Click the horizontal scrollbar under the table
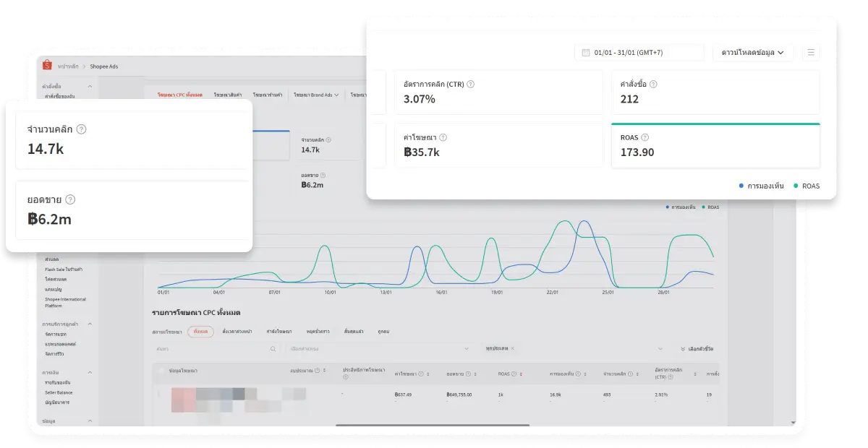This screenshot has height=448, width=868. [x=433, y=424]
